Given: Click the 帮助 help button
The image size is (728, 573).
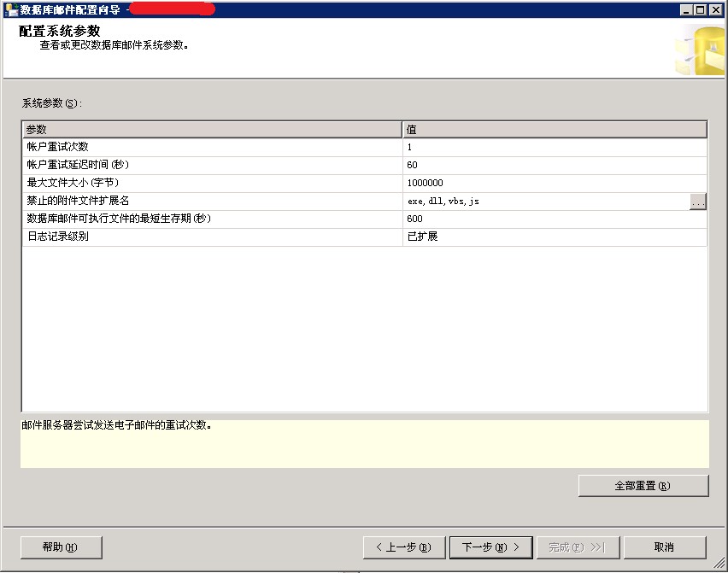Looking at the screenshot, I should coord(61,547).
